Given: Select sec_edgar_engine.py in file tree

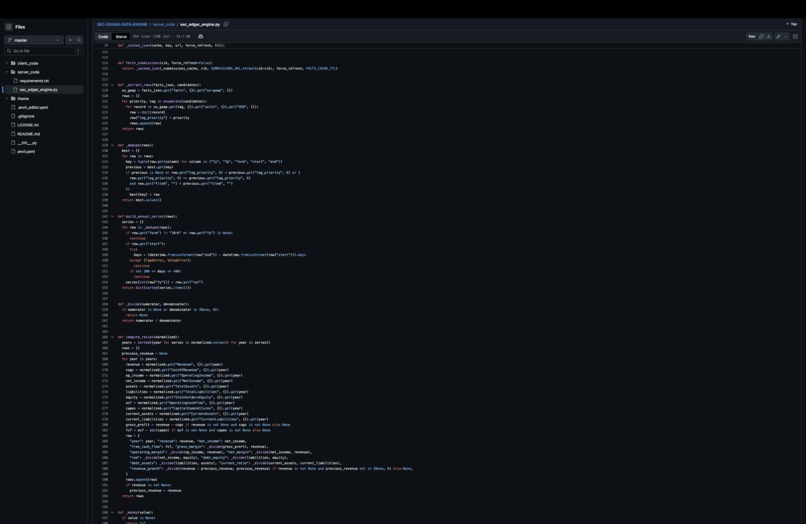Looking at the screenshot, I should (x=39, y=89).
